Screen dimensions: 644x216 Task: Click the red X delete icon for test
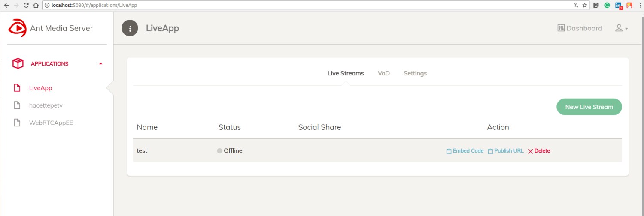[530, 151]
